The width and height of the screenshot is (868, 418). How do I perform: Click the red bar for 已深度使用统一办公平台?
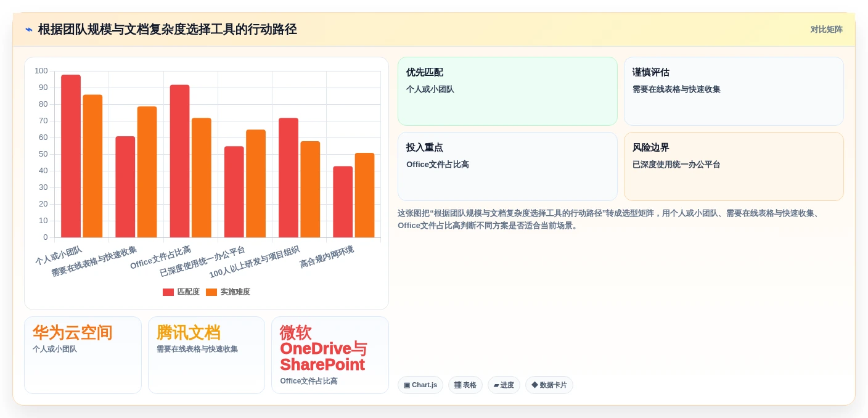point(234,192)
